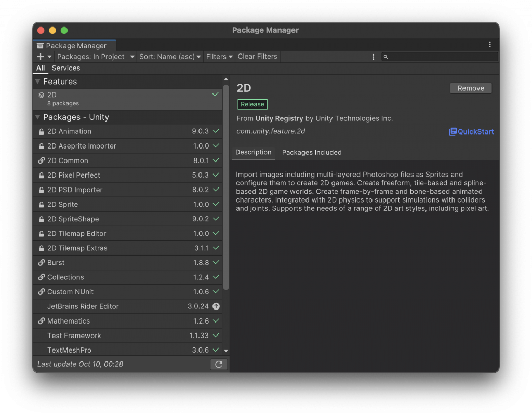Click the plus add-package icon
532x416 pixels.
coord(41,57)
